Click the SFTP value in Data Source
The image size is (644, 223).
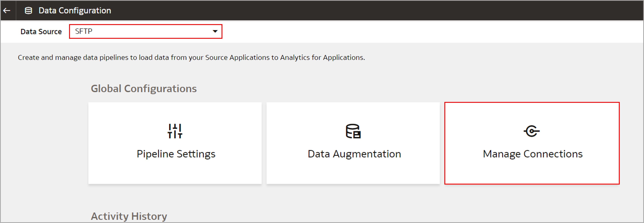(84, 32)
